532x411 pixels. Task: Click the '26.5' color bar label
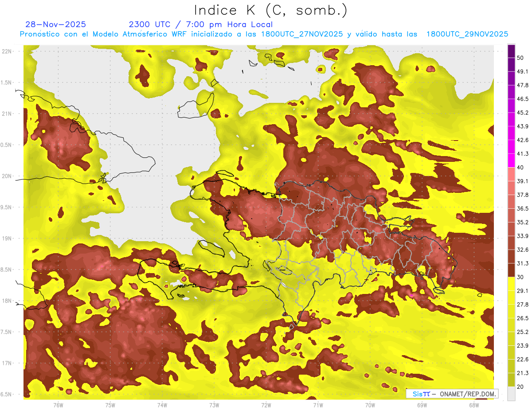pos(523,318)
